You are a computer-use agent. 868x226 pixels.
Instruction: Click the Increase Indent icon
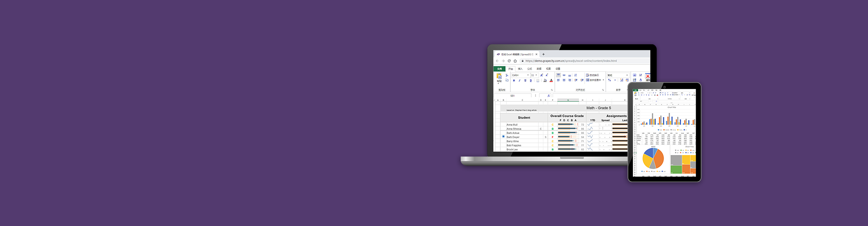[x=582, y=80]
